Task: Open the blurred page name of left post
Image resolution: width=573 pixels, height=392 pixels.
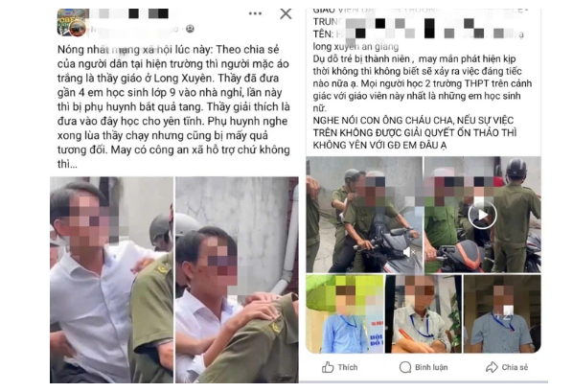Action: pyautogui.click(x=129, y=13)
